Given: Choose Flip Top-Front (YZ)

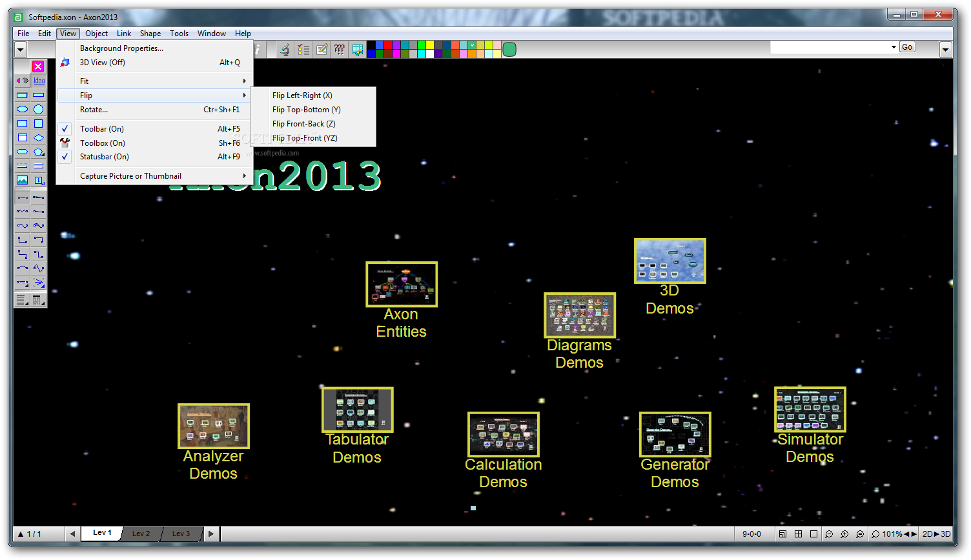Looking at the screenshot, I should [x=314, y=138].
